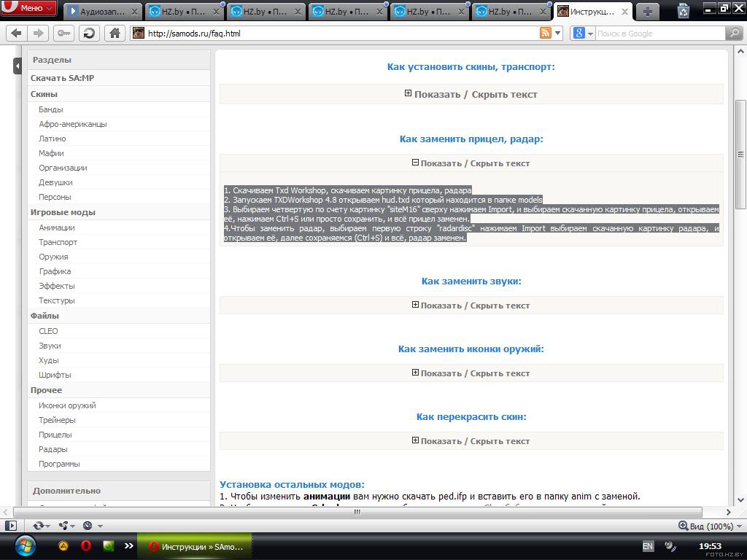
Task: Click the RSS feed icon in address bar
Action: click(546, 33)
